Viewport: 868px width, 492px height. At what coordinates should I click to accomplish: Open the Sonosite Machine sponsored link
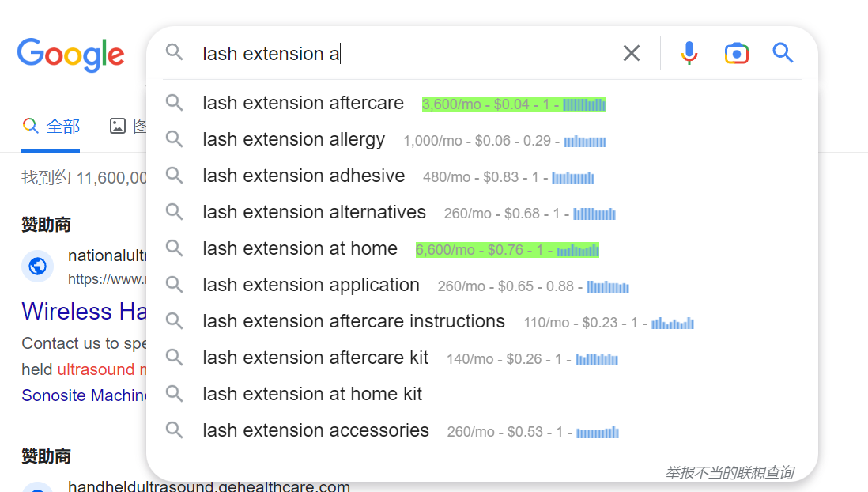click(x=84, y=395)
